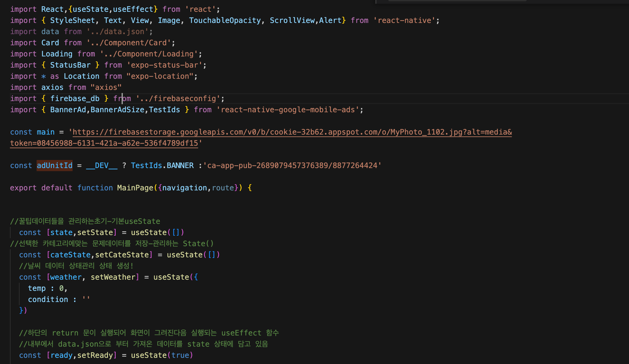Click the '//선택한 카테고리에맞는 문제데이터를' comment line
Viewport: 629px width, 364px height.
pyautogui.click(x=112, y=244)
